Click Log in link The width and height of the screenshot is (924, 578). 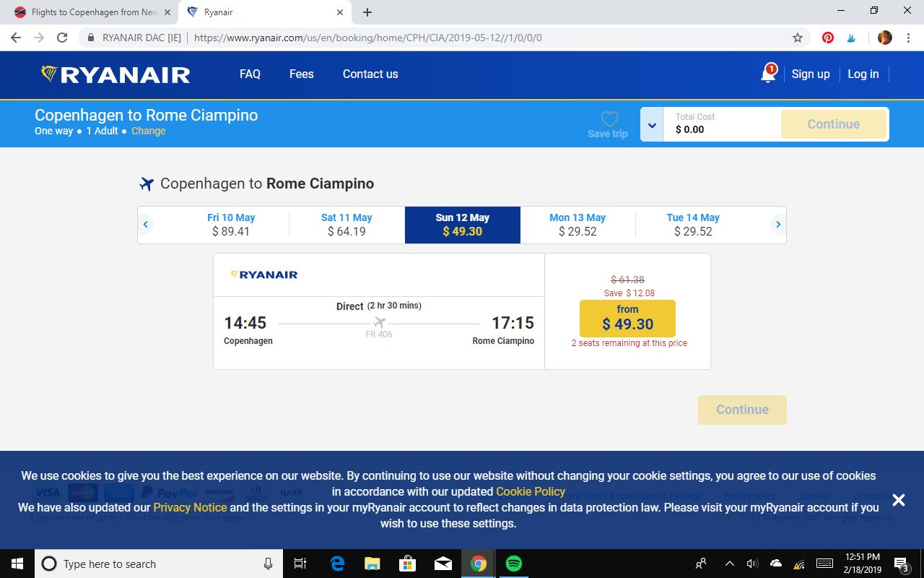coord(863,74)
